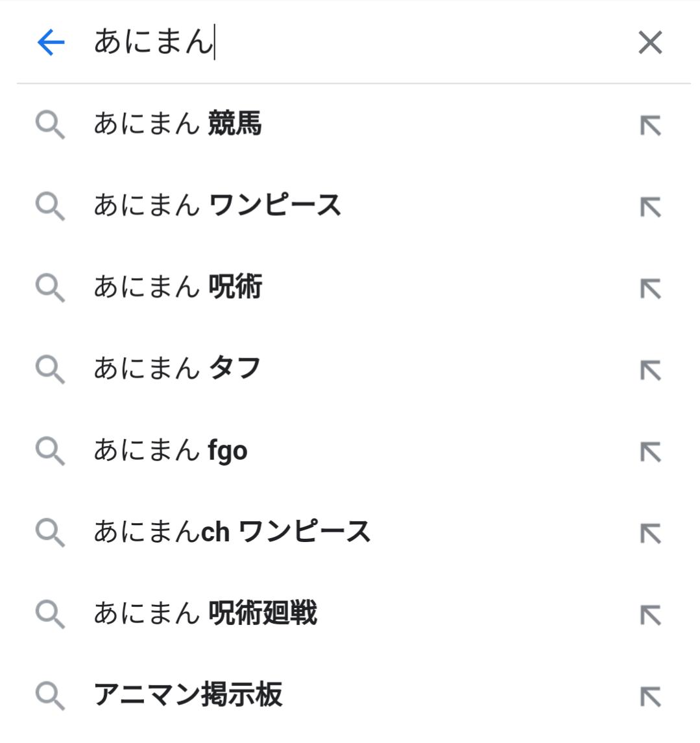The height and width of the screenshot is (743, 700).
Task: Open the アニマン掲示板 suggestion
Action: (x=188, y=695)
